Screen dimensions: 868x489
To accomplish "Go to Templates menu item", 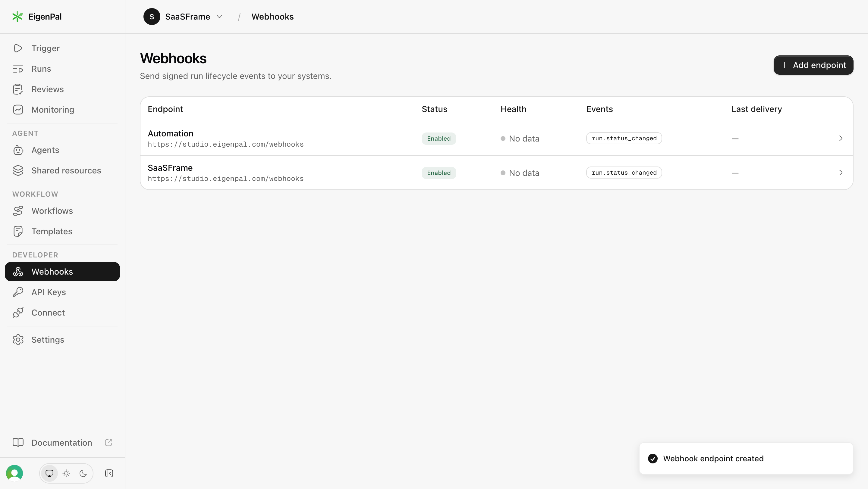I will coord(62,232).
